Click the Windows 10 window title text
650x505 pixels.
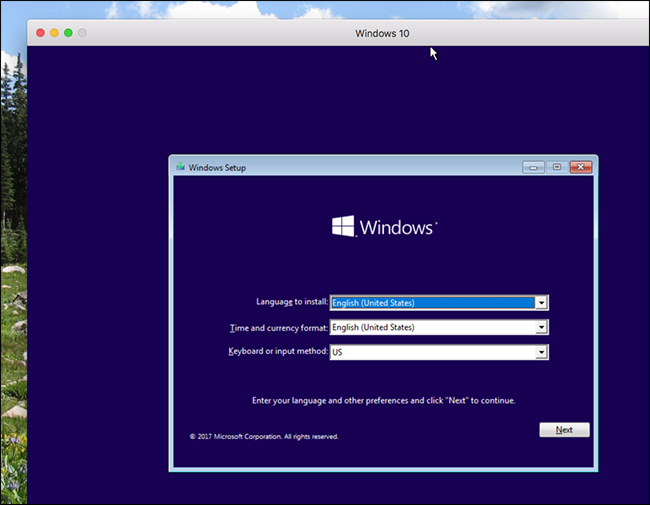[x=382, y=33]
